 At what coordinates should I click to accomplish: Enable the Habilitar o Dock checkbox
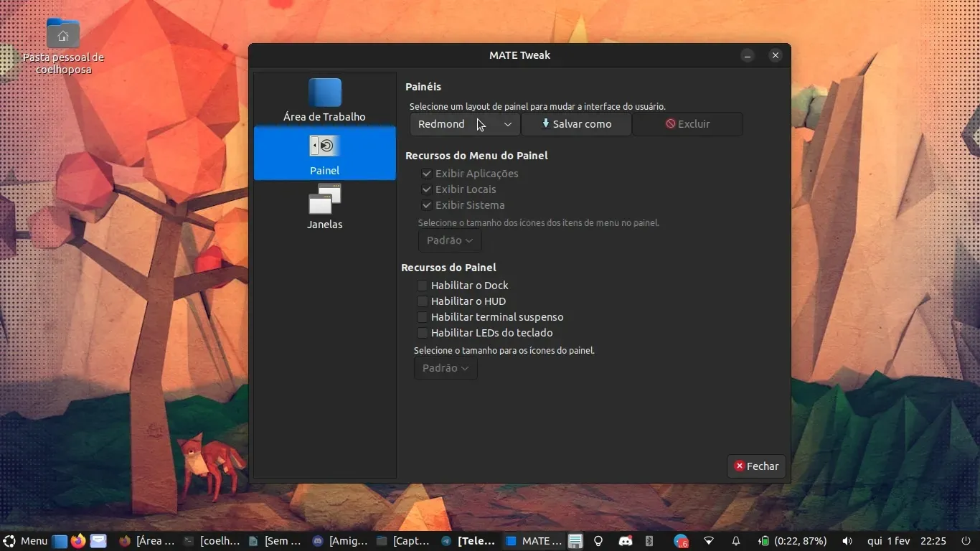pos(423,286)
